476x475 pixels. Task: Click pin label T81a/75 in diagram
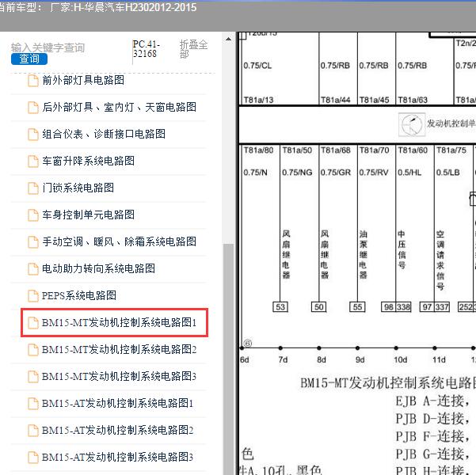point(451,150)
